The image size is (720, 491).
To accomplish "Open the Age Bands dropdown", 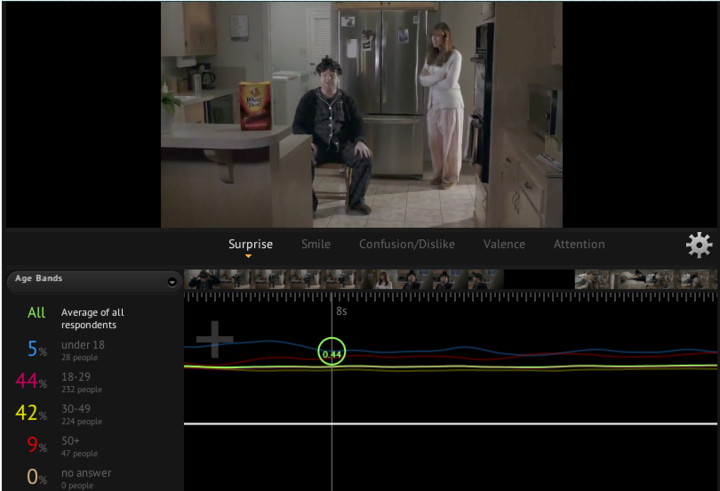I will (95, 282).
